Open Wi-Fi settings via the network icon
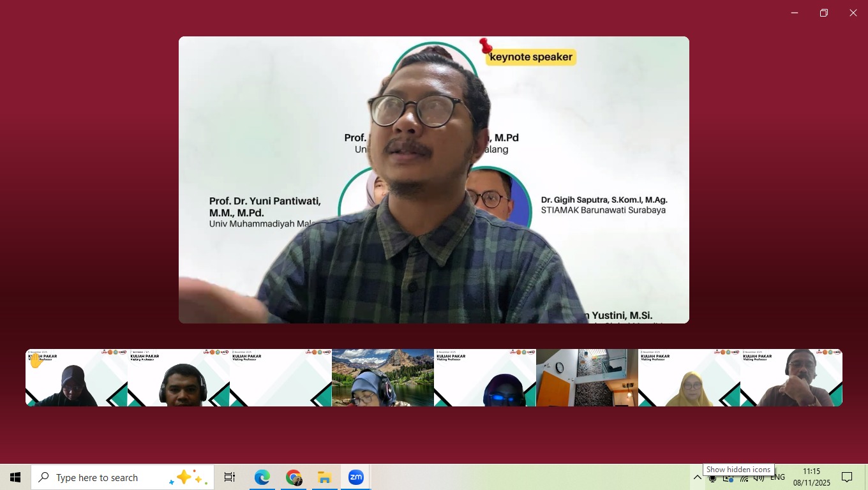Viewport: 868px width, 490px height. (744, 479)
